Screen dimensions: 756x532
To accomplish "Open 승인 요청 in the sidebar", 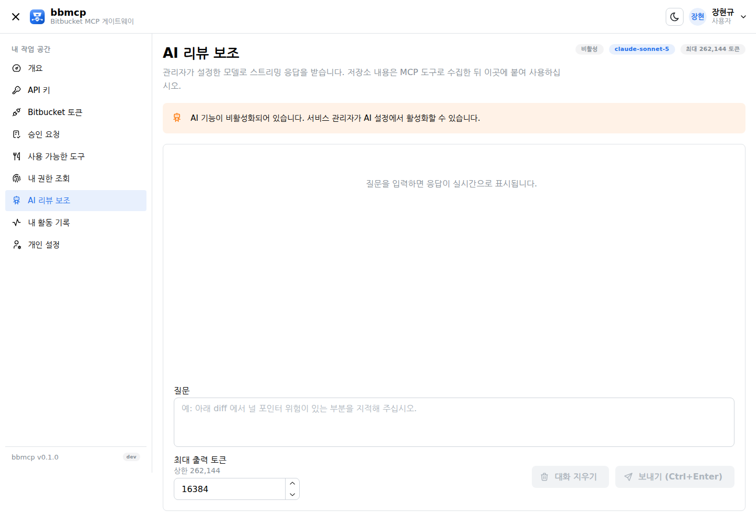I will click(76, 134).
